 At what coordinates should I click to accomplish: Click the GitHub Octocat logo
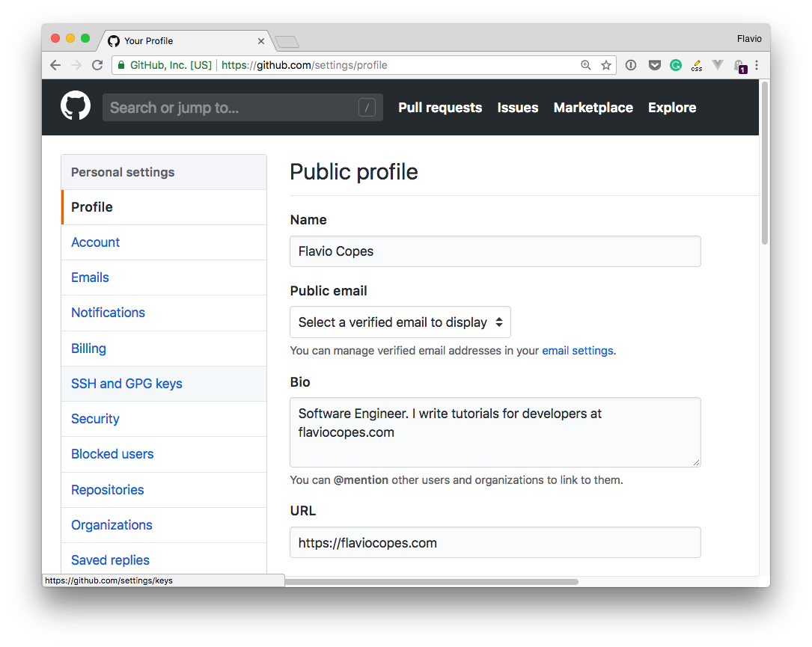(76, 107)
